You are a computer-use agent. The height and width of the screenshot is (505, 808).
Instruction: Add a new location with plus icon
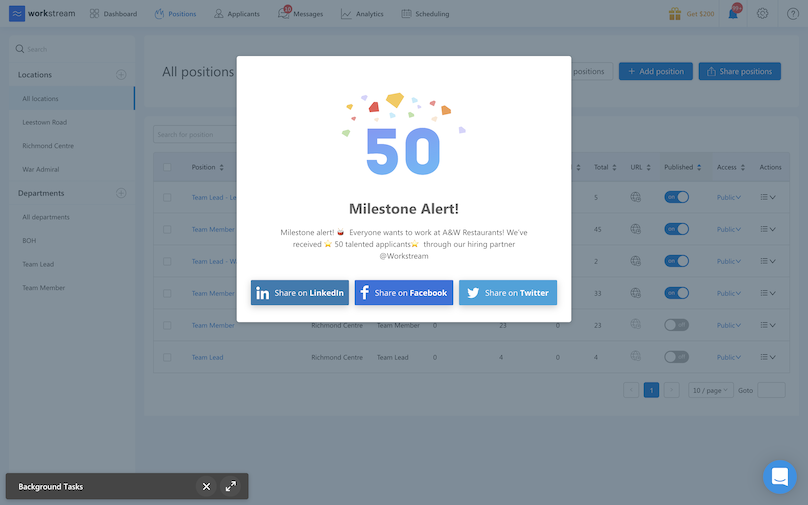(121, 75)
